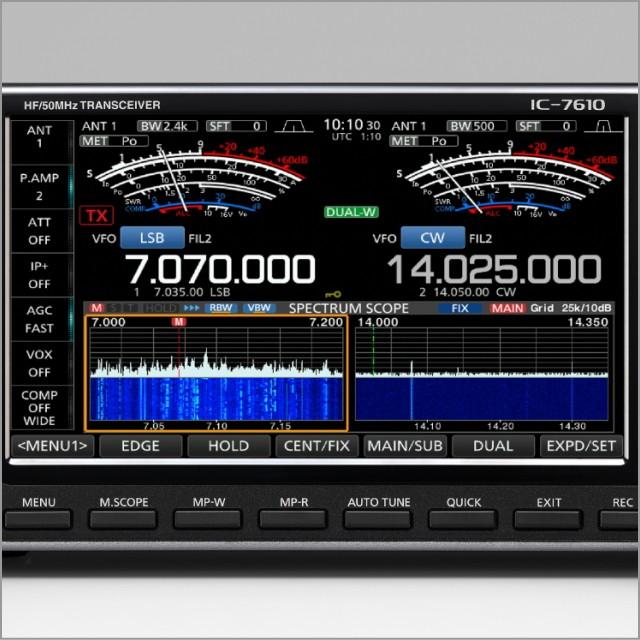Select the MAIN/SUB scope option
The height and width of the screenshot is (640, 640).
[x=405, y=446]
